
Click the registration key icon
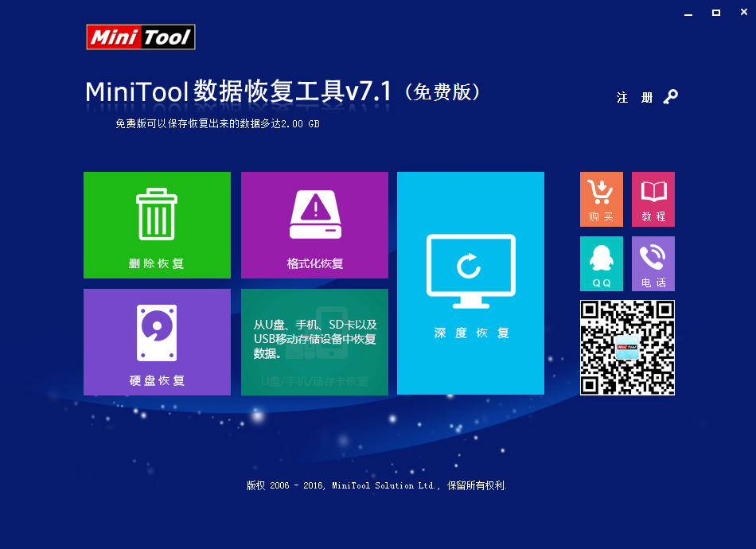[670, 97]
